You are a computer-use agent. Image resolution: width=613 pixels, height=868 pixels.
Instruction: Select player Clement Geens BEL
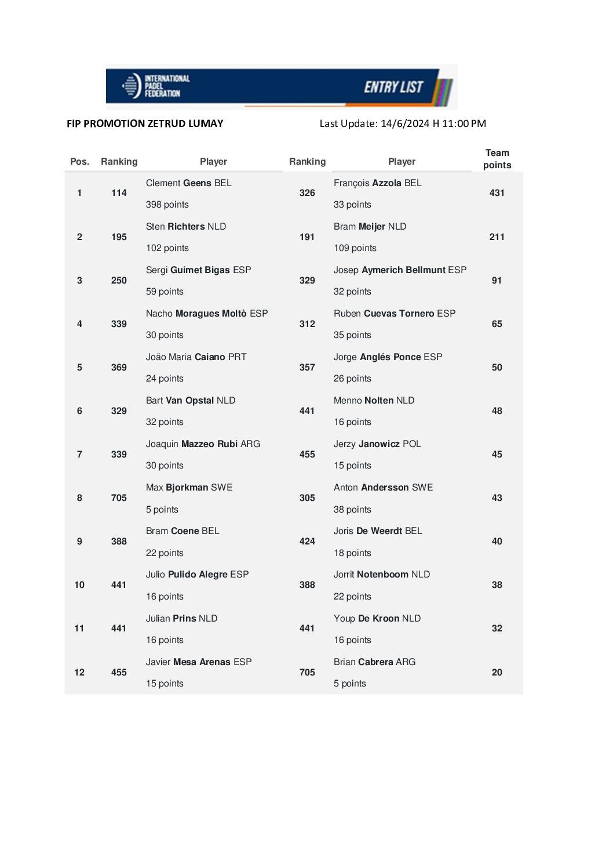pyautogui.click(x=188, y=183)
